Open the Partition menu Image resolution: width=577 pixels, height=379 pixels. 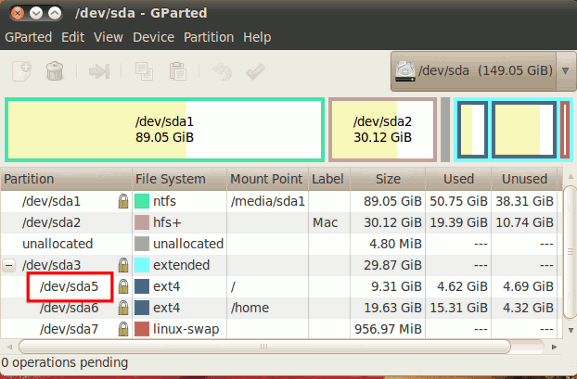point(209,37)
